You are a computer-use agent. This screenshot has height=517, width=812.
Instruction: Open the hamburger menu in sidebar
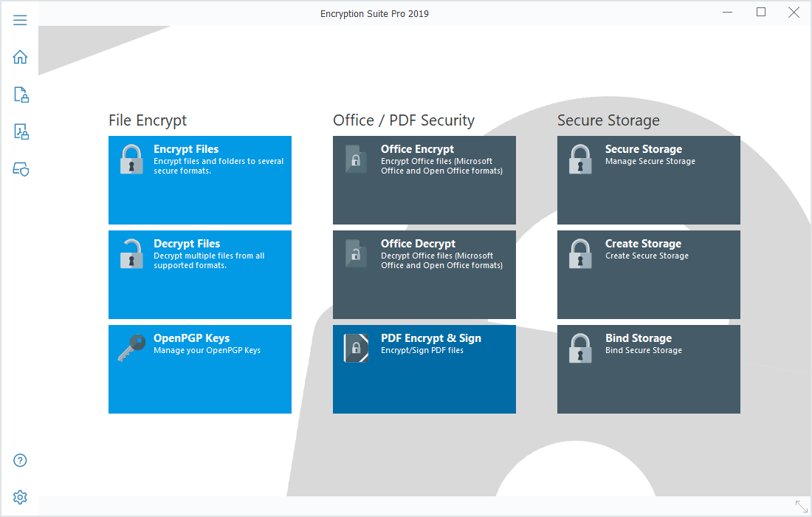coord(20,20)
